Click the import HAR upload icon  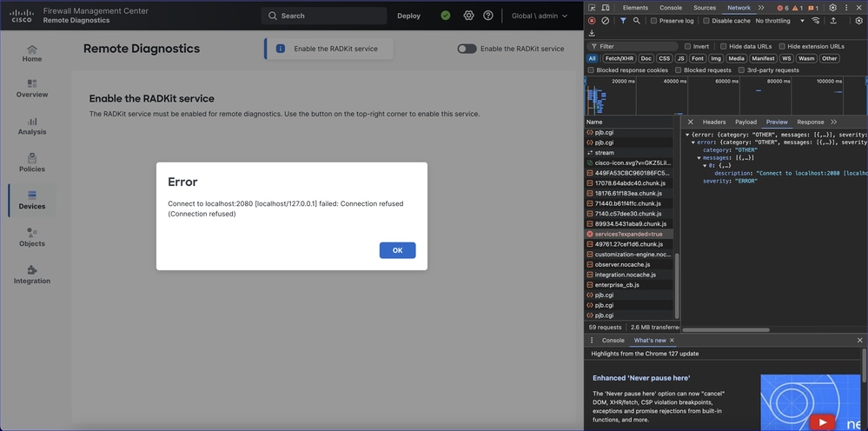[x=833, y=21]
